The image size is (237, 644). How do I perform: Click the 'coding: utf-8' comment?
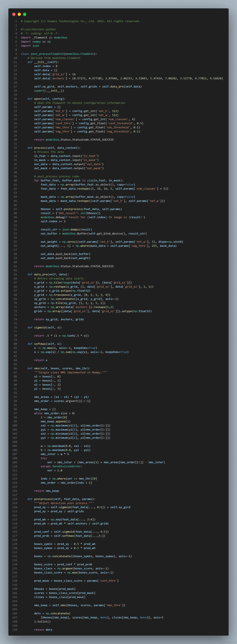pyautogui.click(x=40, y=34)
